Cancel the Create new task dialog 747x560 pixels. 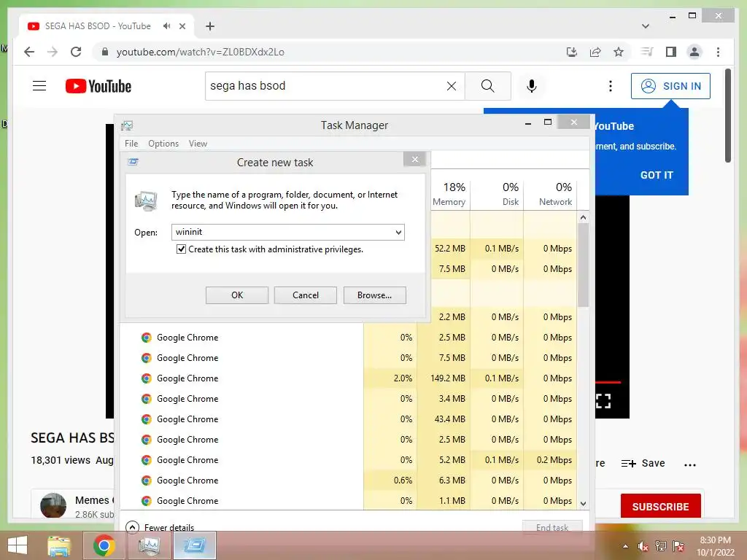click(x=306, y=295)
